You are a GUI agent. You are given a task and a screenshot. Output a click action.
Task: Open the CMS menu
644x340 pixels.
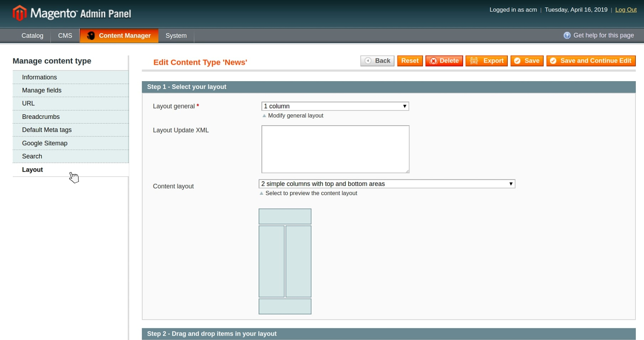(x=65, y=36)
